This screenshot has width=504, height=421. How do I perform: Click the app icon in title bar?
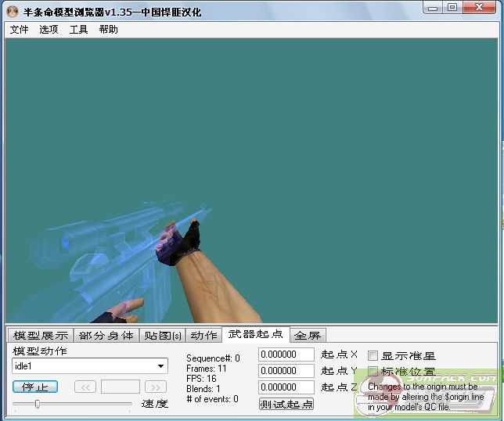(x=13, y=12)
